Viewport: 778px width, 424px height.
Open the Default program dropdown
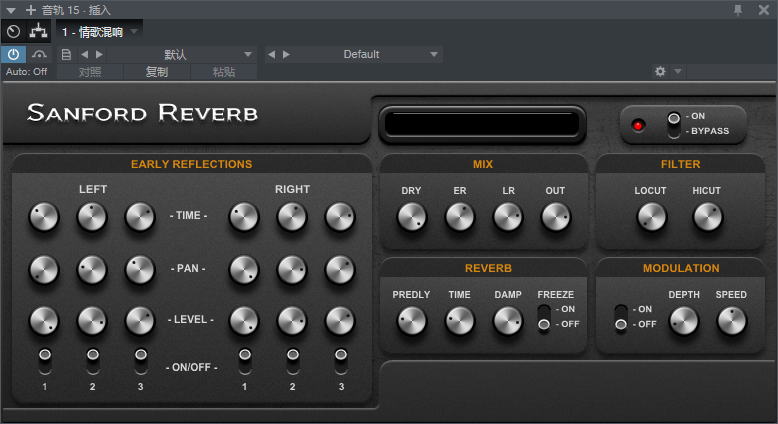pos(368,55)
